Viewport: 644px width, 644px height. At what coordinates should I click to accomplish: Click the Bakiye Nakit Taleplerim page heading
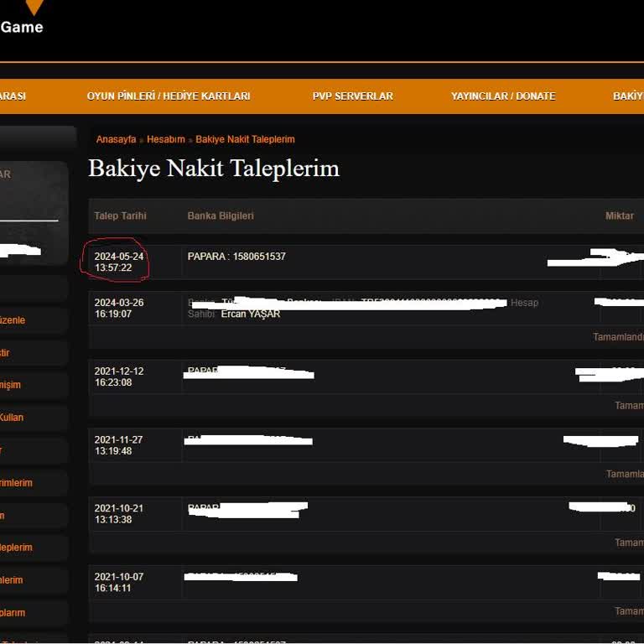(x=214, y=169)
